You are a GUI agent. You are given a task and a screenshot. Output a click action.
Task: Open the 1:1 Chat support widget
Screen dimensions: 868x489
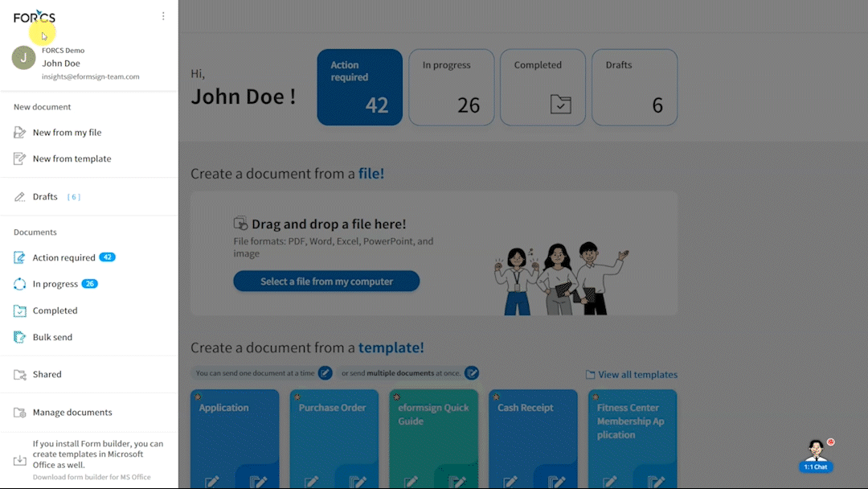(x=816, y=456)
